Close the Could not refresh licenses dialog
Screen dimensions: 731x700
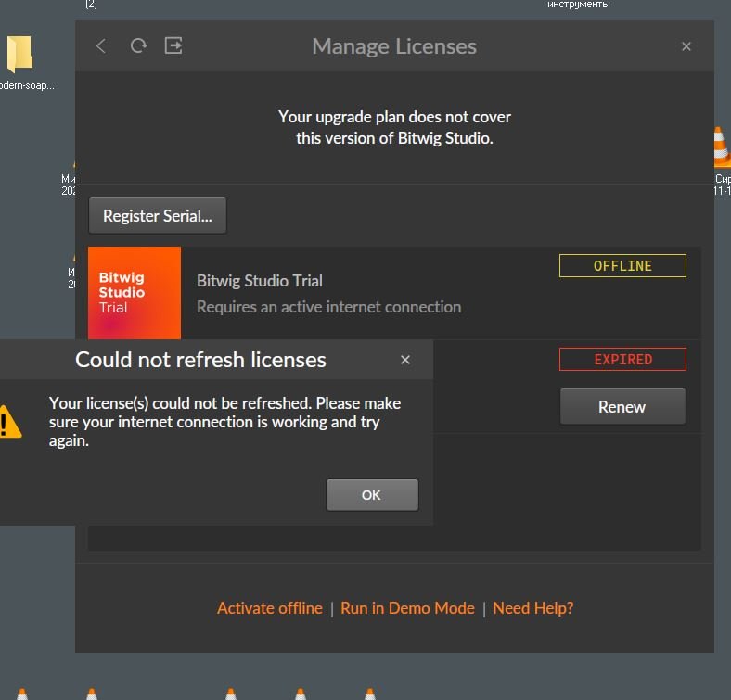[x=405, y=360]
